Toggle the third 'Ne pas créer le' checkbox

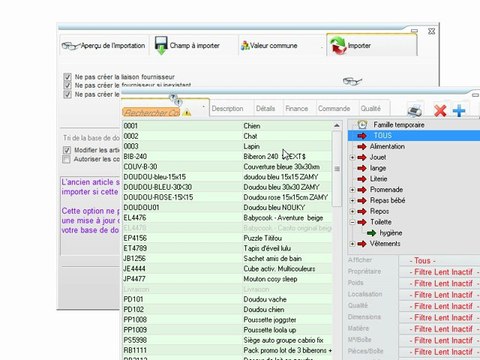tap(67, 95)
